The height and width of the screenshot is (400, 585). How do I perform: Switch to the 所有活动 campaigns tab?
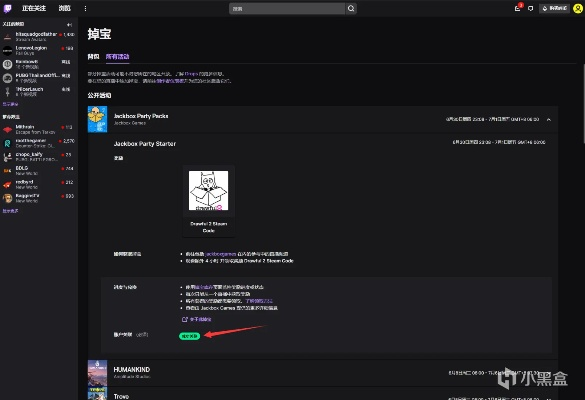pos(118,57)
